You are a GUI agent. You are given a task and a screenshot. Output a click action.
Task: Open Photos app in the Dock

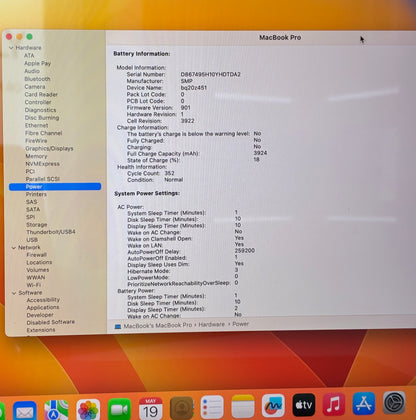click(x=88, y=409)
